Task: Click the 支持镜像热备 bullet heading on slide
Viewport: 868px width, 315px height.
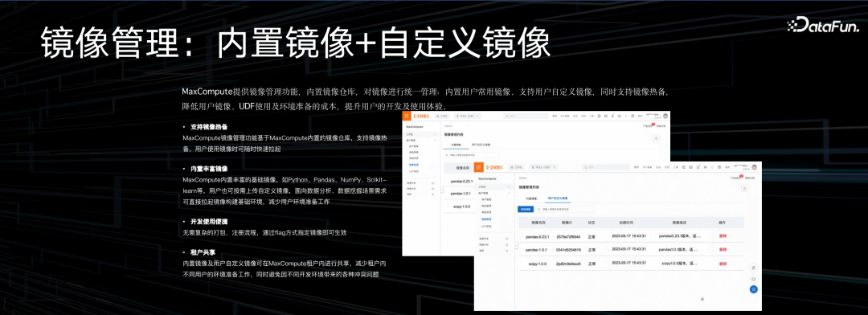Action: (209, 126)
